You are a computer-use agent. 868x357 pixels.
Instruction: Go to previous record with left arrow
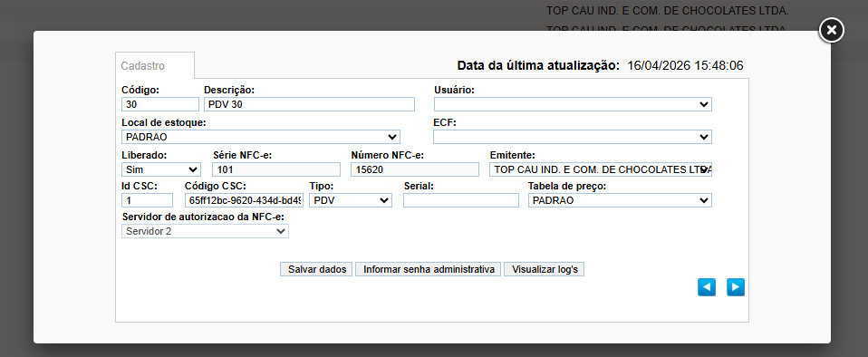[x=707, y=286]
